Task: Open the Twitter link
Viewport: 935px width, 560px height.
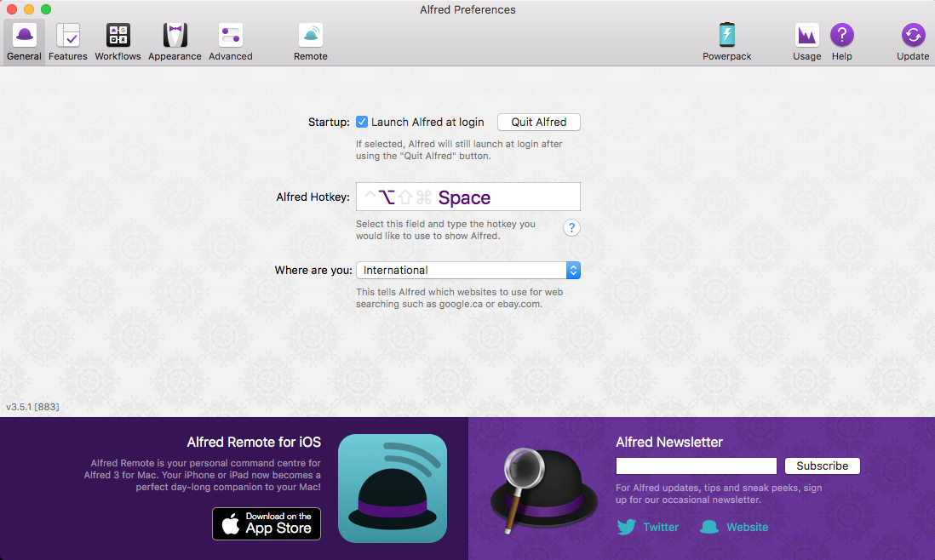Action: click(x=649, y=527)
